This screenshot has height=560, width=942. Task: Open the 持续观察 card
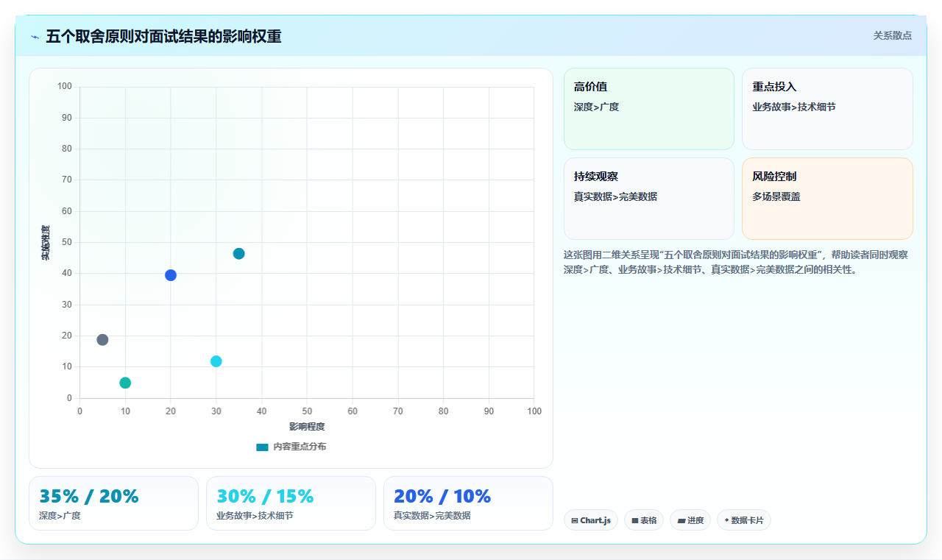pyautogui.click(x=649, y=199)
